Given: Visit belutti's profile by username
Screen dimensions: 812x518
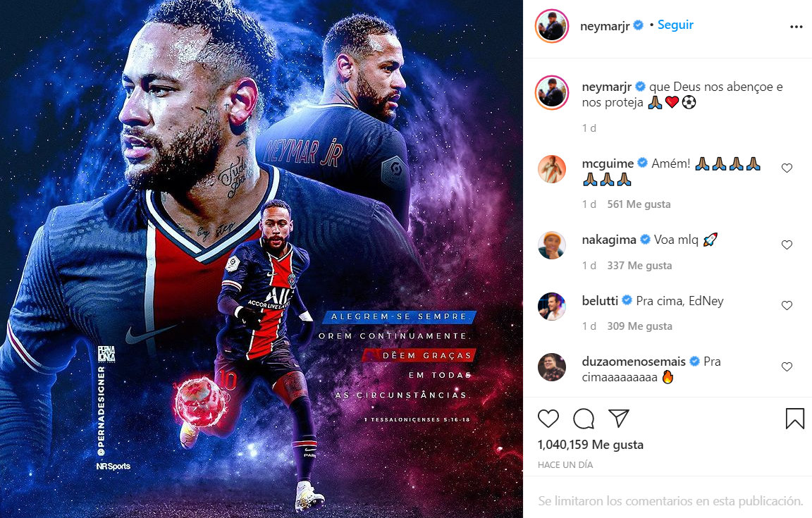Looking at the screenshot, I should tap(601, 300).
